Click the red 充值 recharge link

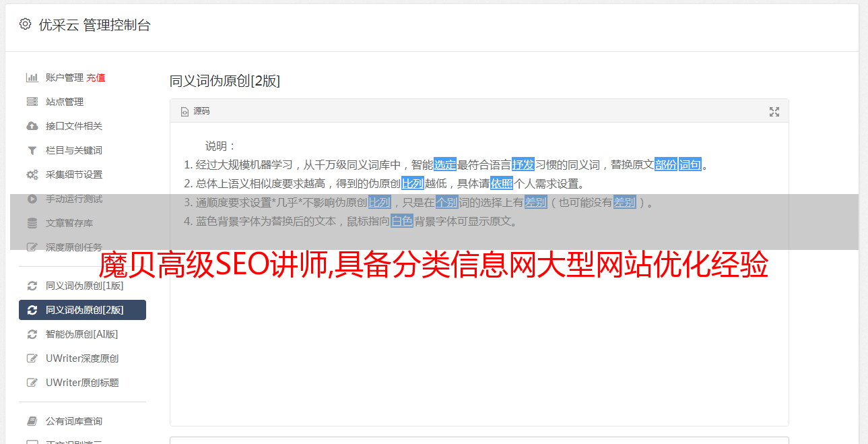[96, 77]
